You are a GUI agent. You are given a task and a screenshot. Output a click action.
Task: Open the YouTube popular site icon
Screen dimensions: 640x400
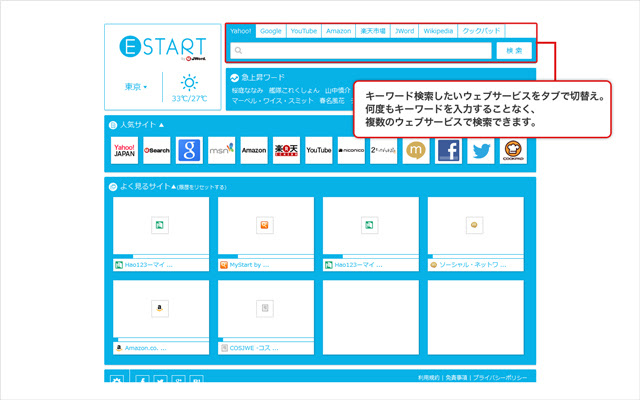(319, 150)
